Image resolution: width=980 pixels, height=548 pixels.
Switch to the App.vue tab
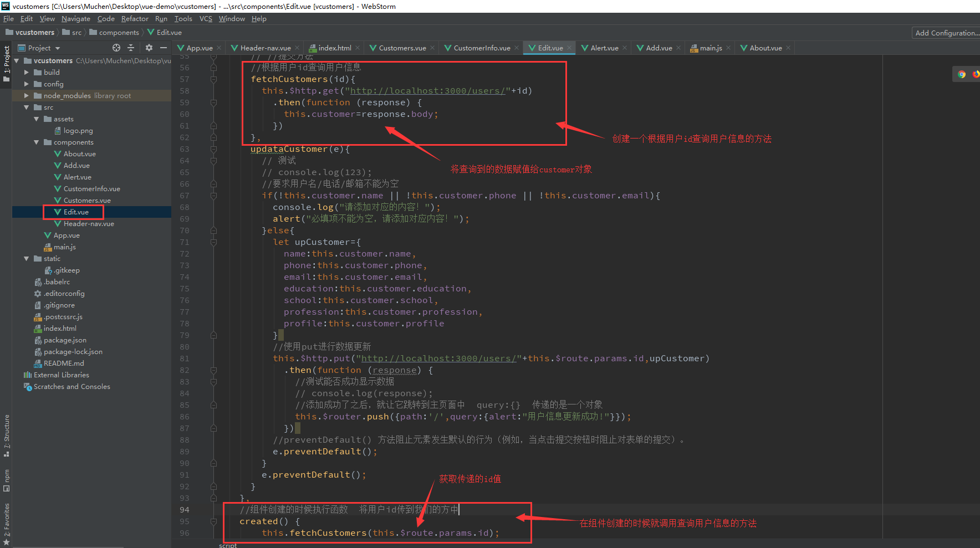point(200,48)
